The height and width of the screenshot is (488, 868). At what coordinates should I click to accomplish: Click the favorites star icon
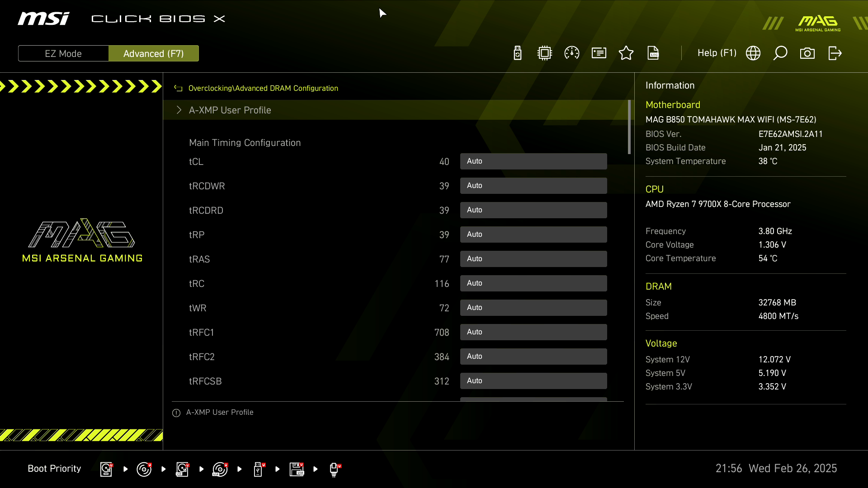point(626,53)
